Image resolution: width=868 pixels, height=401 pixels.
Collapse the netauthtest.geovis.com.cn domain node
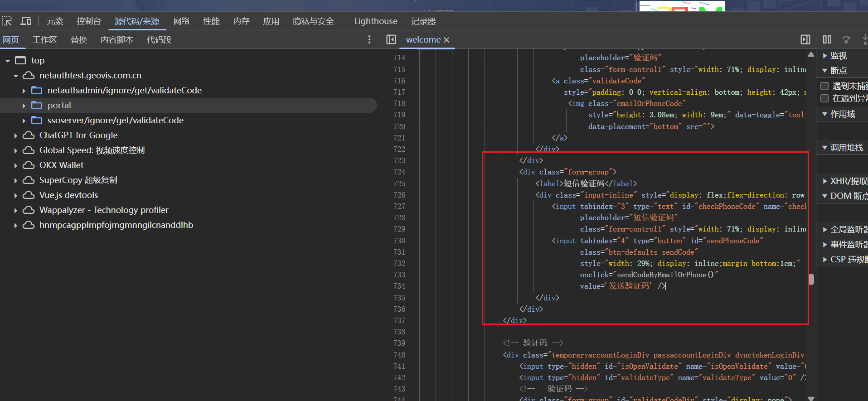pos(16,76)
